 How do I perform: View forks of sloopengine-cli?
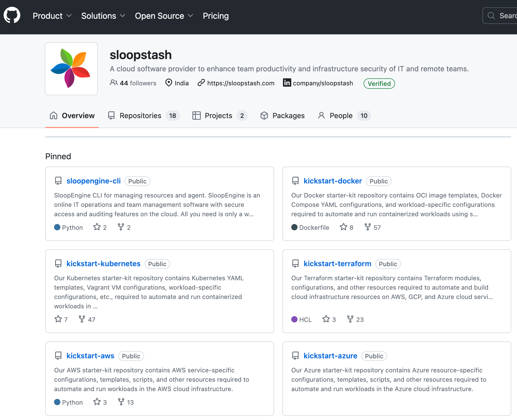pyautogui.click(x=124, y=227)
